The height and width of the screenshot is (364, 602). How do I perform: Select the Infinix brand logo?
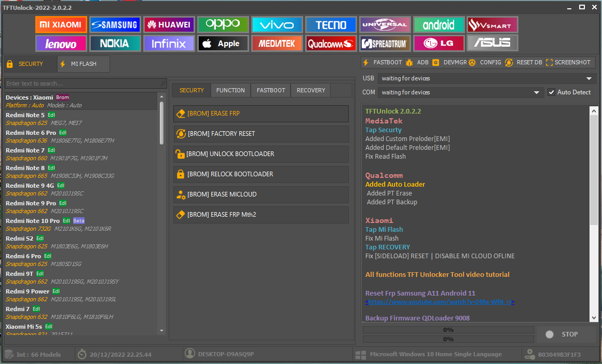coord(169,44)
